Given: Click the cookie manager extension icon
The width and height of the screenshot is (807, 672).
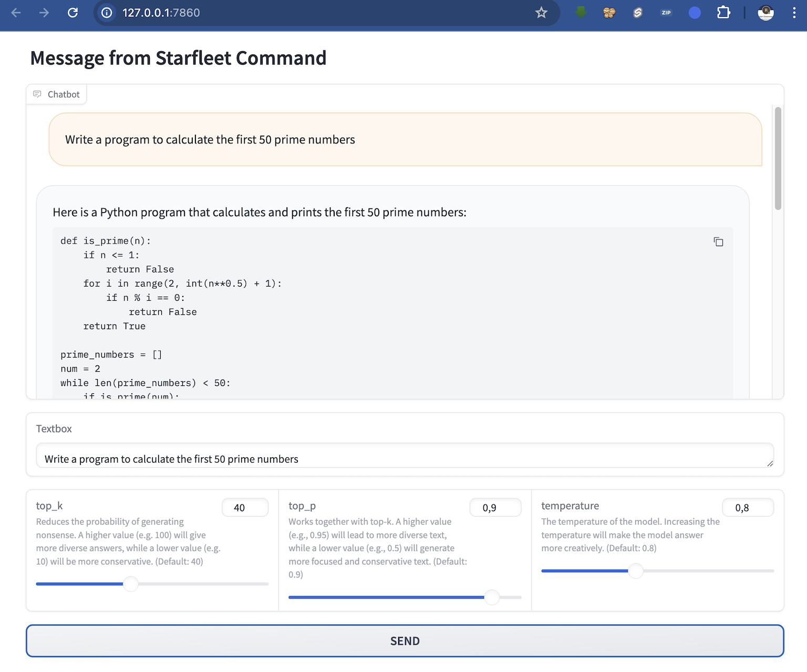Looking at the screenshot, I should 609,12.
